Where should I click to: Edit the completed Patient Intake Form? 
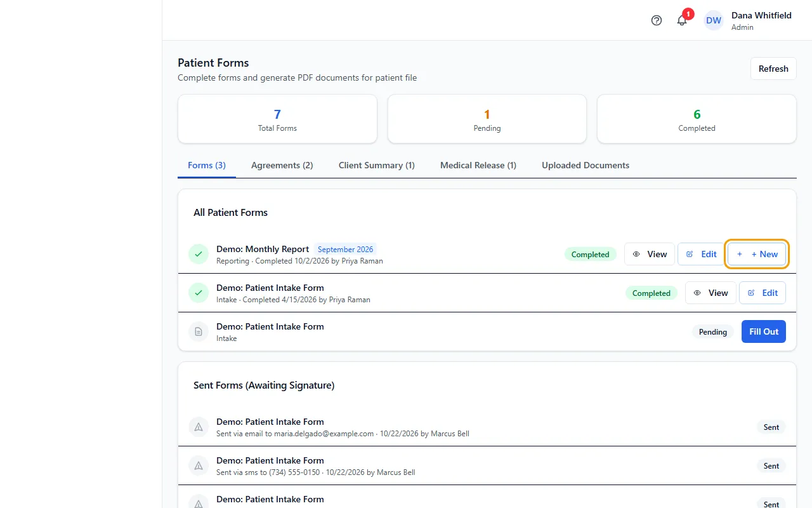(x=763, y=293)
